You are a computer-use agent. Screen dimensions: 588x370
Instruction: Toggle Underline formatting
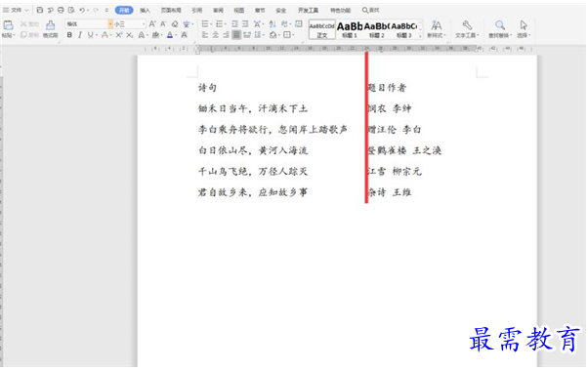91,35
